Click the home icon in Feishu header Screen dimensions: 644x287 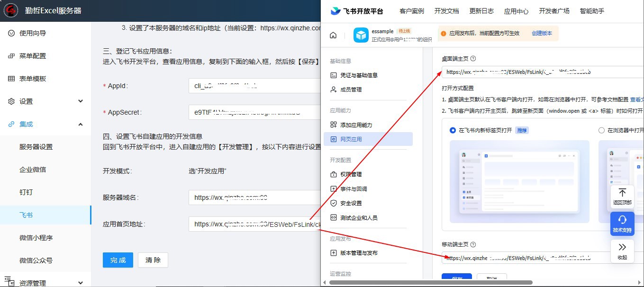point(333,35)
